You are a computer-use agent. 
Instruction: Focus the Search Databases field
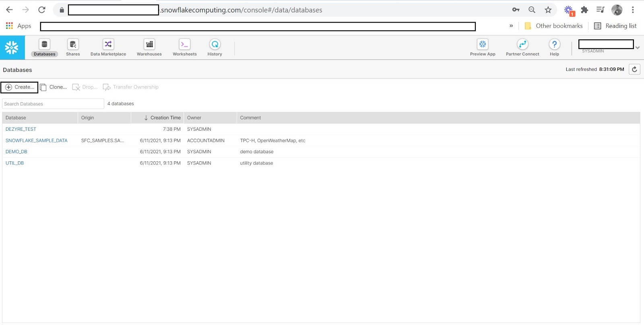click(53, 104)
